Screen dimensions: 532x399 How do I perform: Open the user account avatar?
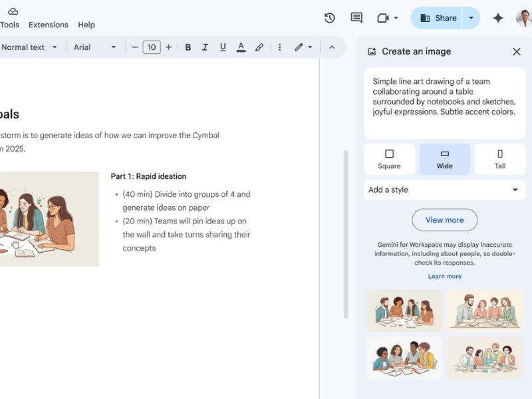(x=524, y=18)
